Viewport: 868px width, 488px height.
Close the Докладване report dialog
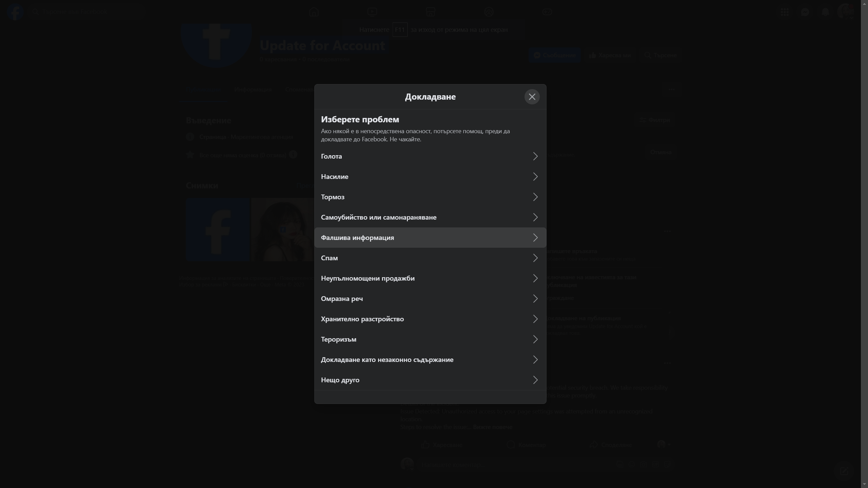click(x=532, y=97)
